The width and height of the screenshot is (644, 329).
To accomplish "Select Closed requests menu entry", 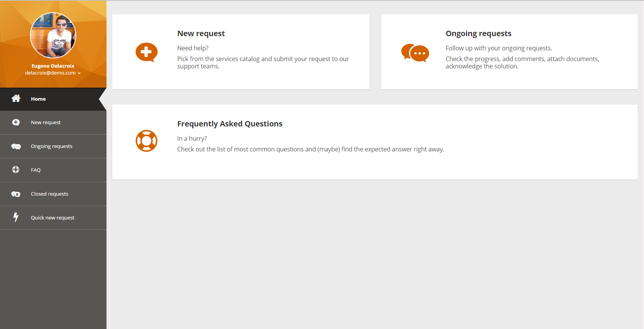I will [x=50, y=194].
